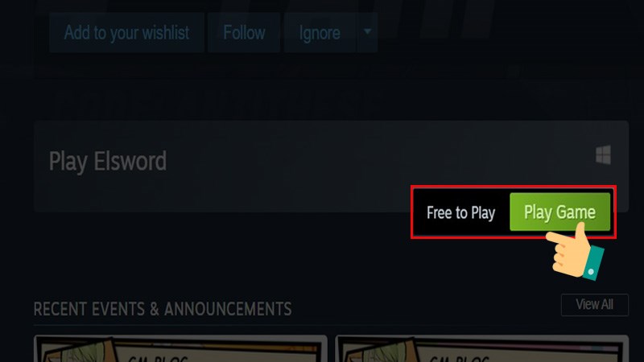The image size is (644, 362).
Task: Click the pointing hand cursor graphic
Action: point(575,252)
